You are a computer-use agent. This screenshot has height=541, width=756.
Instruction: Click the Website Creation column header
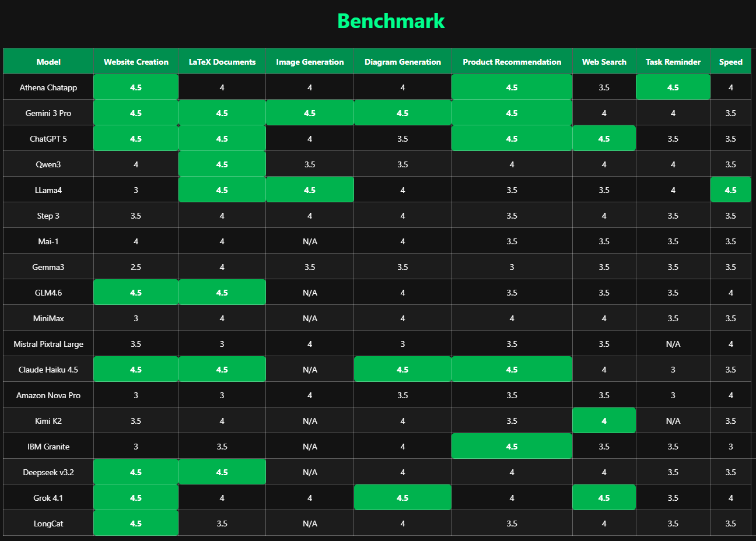pos(136,62)
